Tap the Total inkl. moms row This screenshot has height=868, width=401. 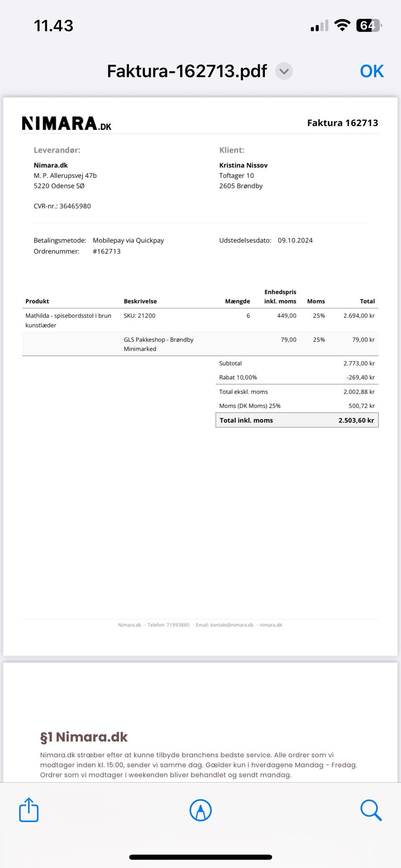297,420
